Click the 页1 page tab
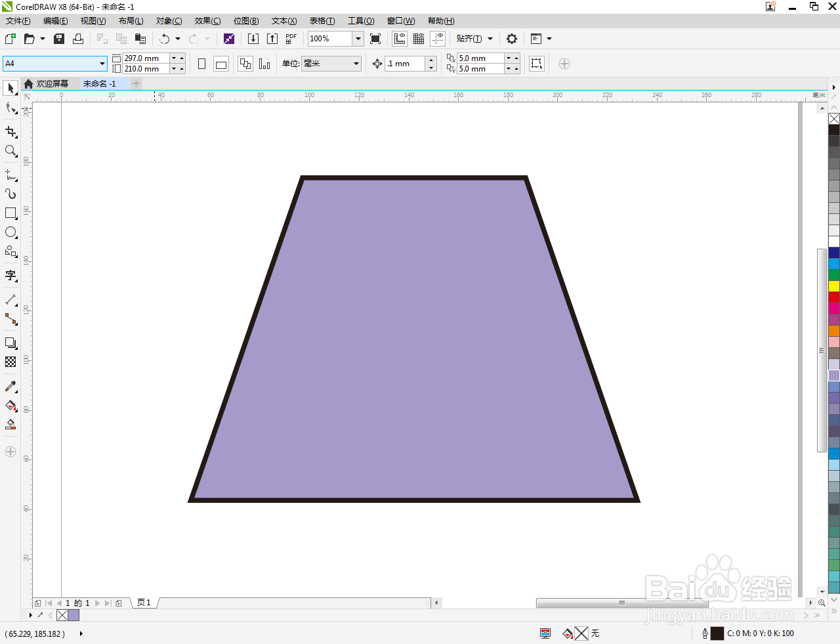 144,603
